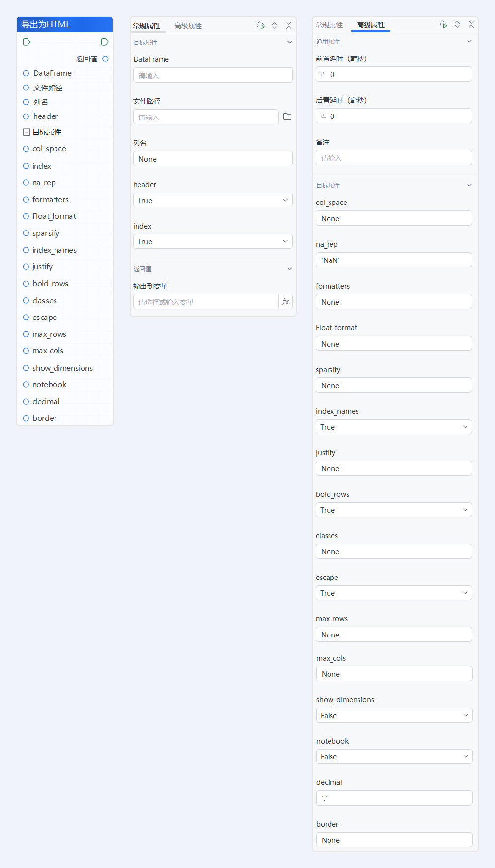Open the notebook False dropdown
495x868 pixels.
coord(394,757)
